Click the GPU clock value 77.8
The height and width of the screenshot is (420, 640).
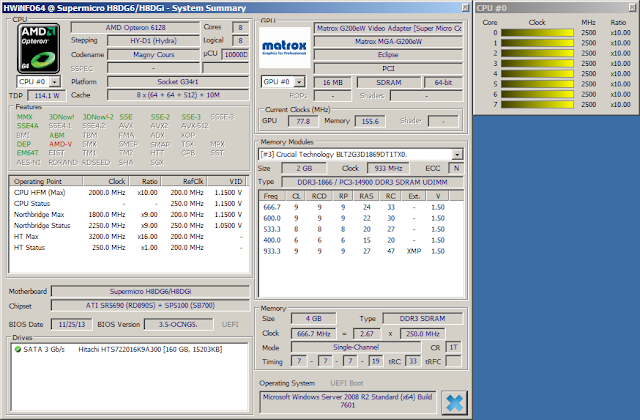[x=303, y=121]
